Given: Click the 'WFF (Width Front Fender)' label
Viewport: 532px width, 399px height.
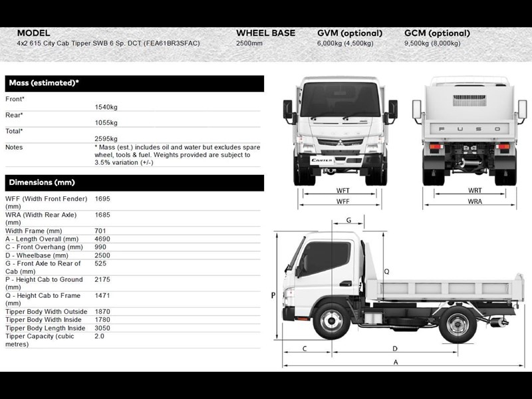Looking at the screenshot, I should coord(47,203).
